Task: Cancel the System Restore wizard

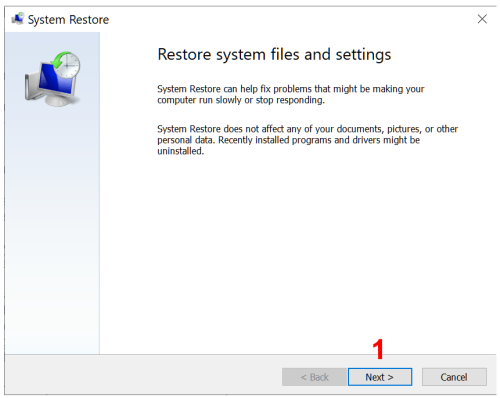Action: pyautogui.click(x=454, y=377)
